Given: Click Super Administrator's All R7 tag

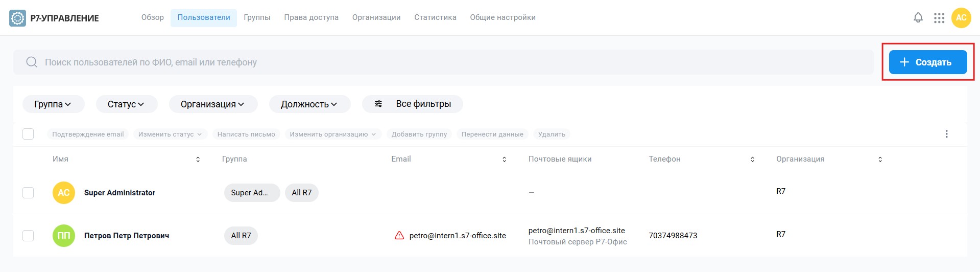Looking at the screenshot, I should click(302, 193).
